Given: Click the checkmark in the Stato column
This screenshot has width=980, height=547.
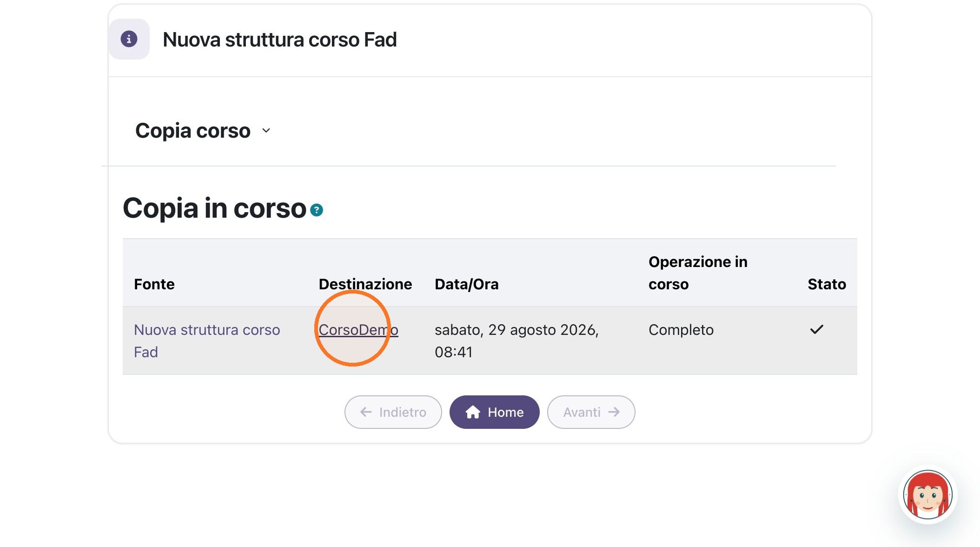Looking at the screenshot, I should (x=816, y=330).
